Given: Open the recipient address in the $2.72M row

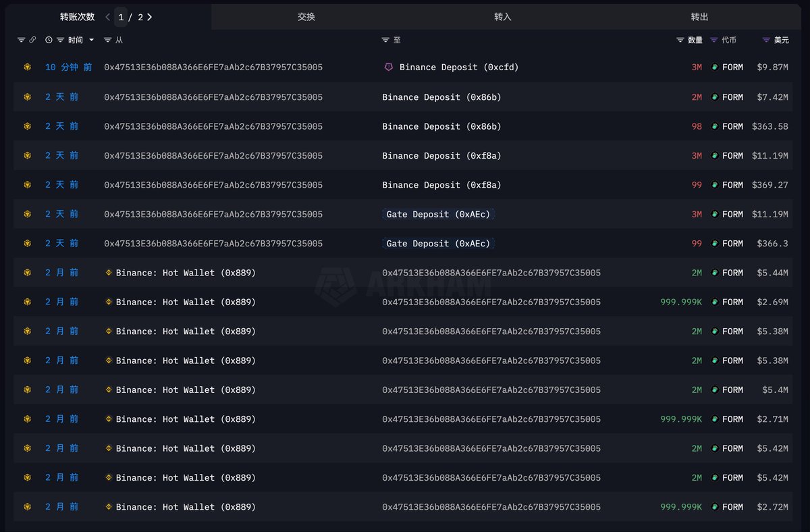Looking at the screenshot, I should pyautogui.click(x=491, y=507).
